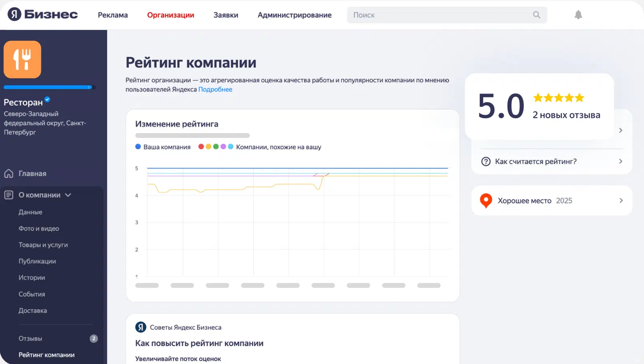Click the yellow legend dot for similar companies
Screen dimensions: 644x364
pos(208,147)
